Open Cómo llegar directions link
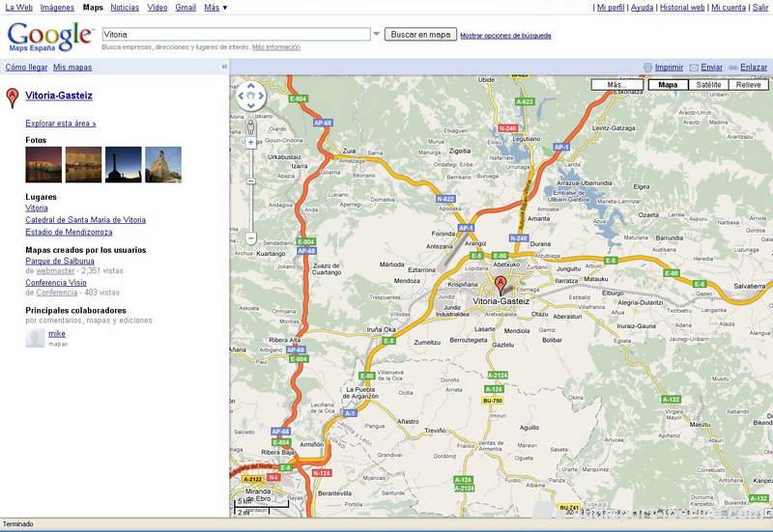 coord(27,67)
